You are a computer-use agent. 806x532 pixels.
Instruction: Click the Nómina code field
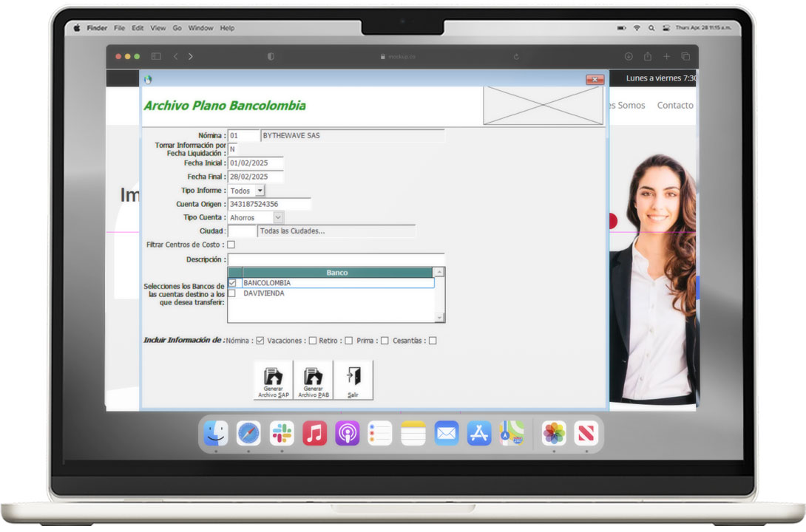(244, 135)
